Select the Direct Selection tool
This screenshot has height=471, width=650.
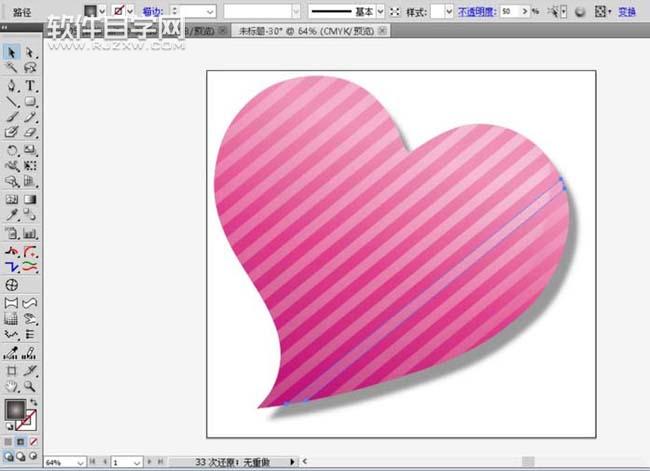tap(30, 52)
